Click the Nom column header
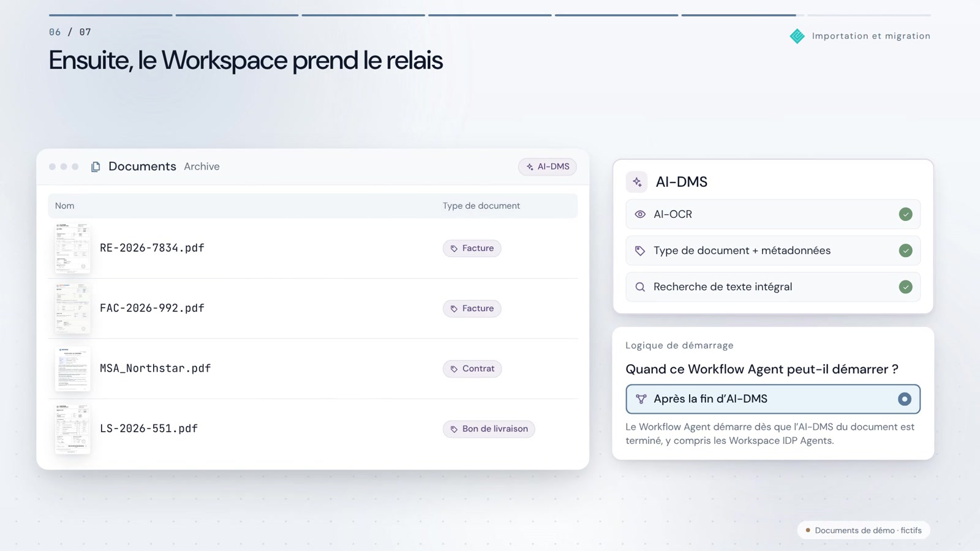This screenshot has width=980, height=551. tap(64, 206)
